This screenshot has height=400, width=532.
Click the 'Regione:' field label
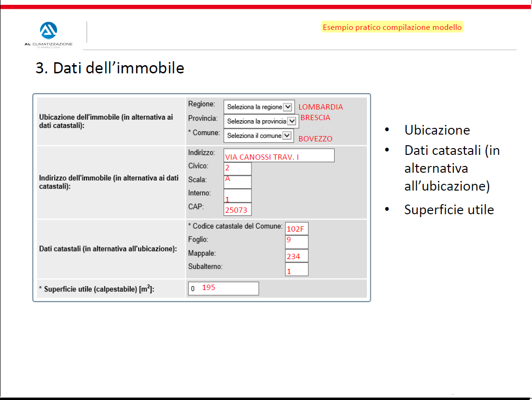201,104
